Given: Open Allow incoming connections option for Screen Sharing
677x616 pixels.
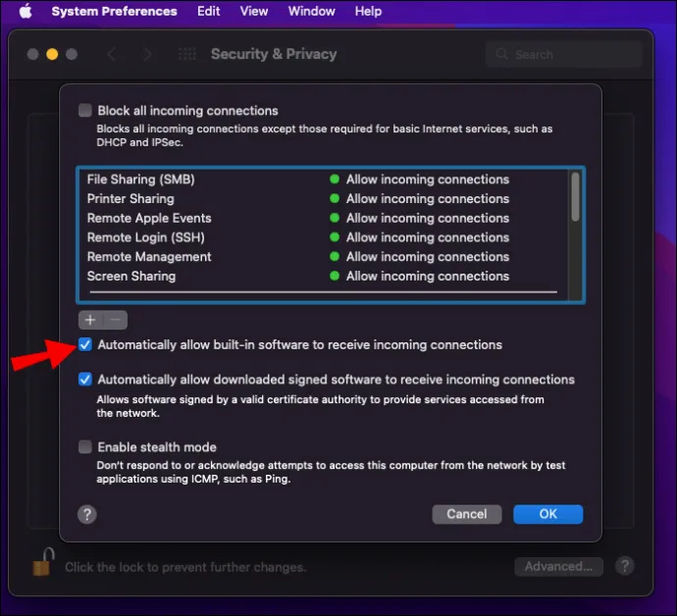Looking at the screenshot, I should pos(428,277).
